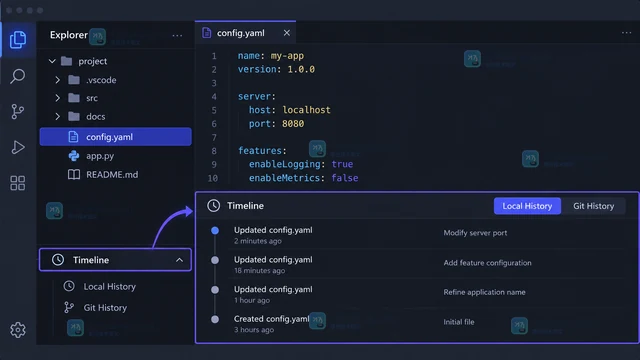Viewport: 640px width, 360px height.
Task: Select Git History in sidebar Timeline
Action: (x=105, y=308)
